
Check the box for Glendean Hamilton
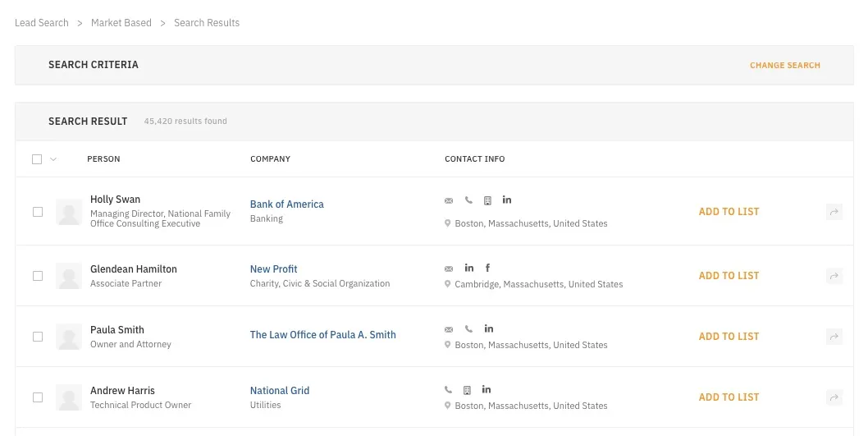38,276
